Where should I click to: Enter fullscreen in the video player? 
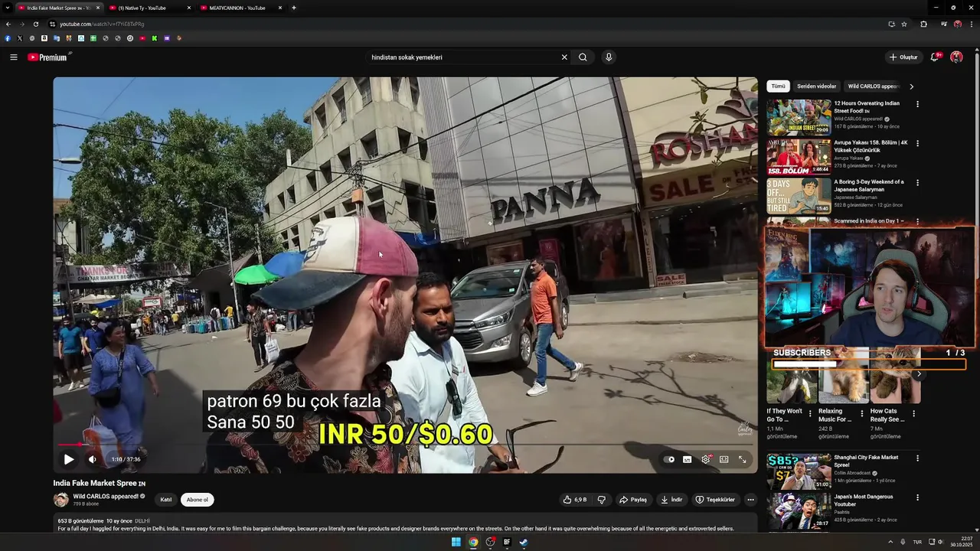click(x=742, y=459)
